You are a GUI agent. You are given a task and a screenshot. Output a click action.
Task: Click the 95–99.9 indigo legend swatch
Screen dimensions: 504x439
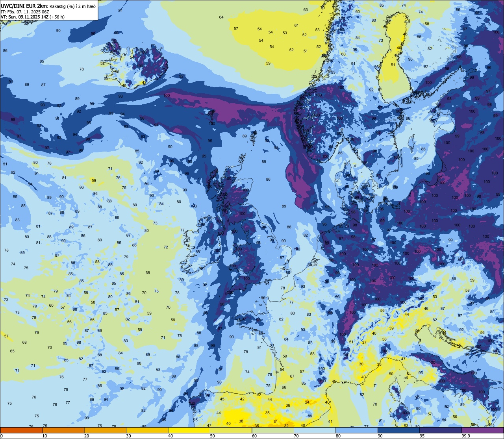(x=441, y=430)
